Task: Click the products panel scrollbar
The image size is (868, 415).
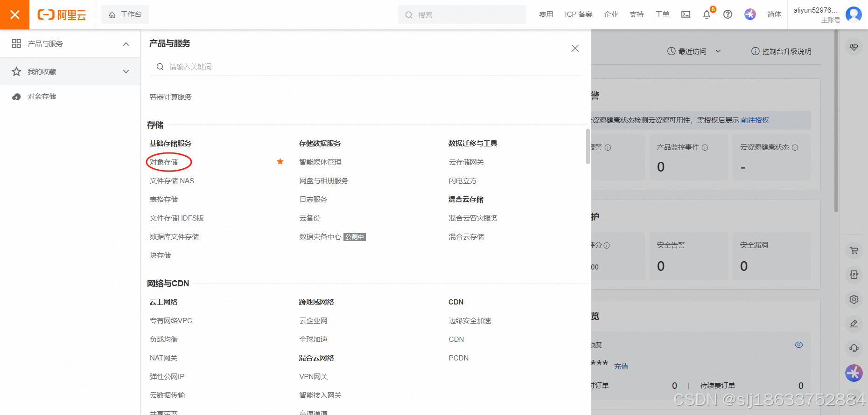Action: point(588,146)
